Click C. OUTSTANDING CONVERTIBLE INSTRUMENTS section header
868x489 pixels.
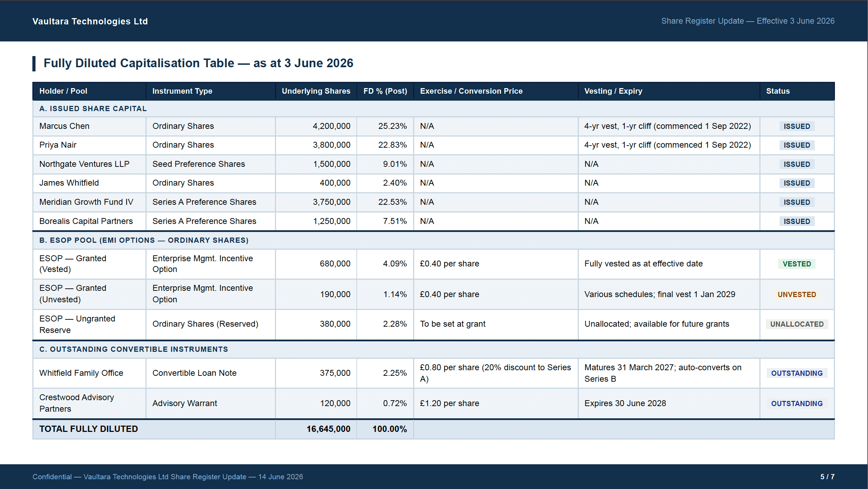(x=434, y=349)
